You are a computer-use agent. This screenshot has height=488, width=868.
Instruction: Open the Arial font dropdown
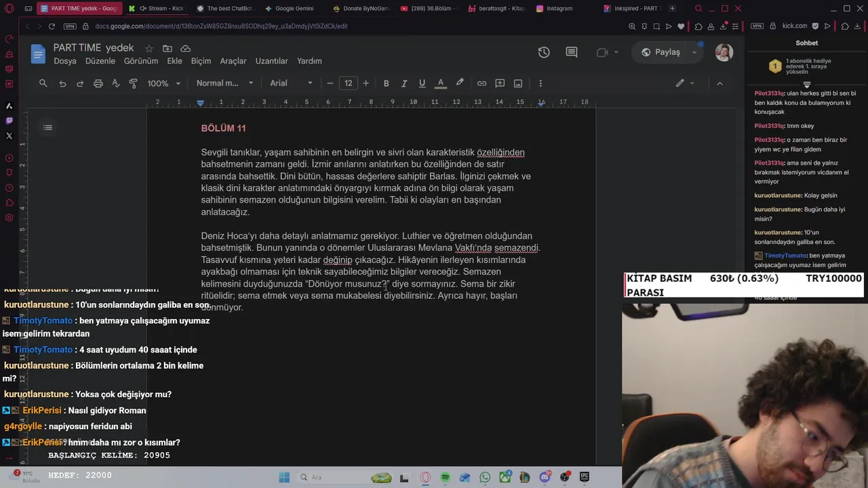click(x=292, y=83)
